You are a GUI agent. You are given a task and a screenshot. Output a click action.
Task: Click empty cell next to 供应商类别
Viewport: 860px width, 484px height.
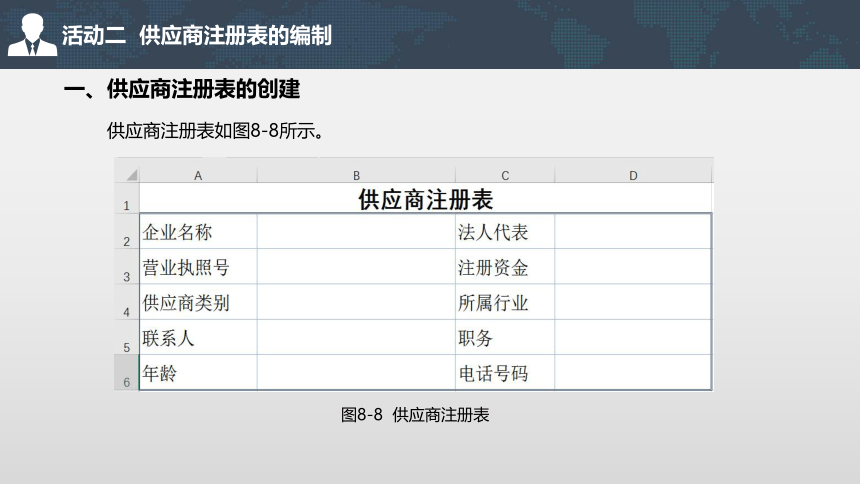pyautogui.click(x=356, y=302)
